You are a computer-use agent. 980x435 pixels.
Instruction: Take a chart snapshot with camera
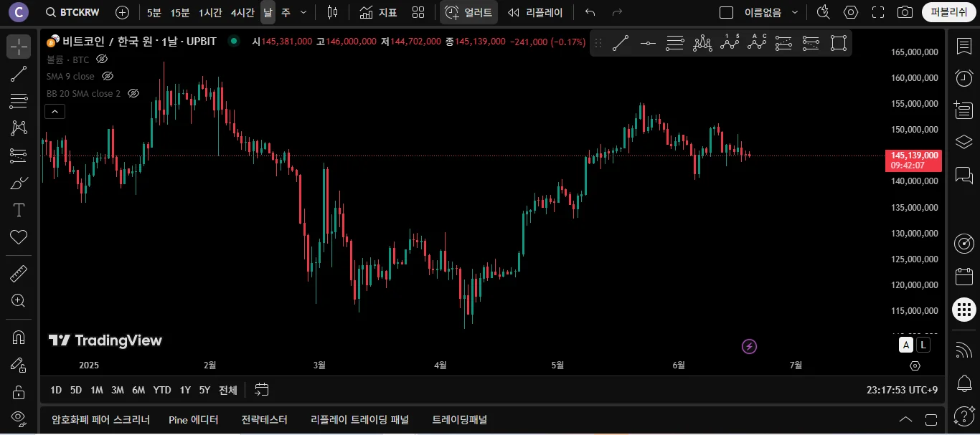tap(905, 12)
